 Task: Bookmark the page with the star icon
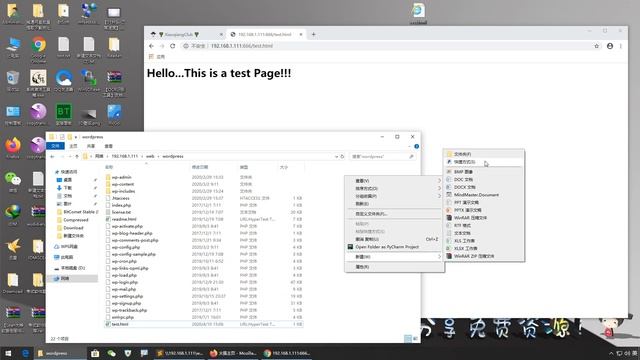[x=597, y=46]
